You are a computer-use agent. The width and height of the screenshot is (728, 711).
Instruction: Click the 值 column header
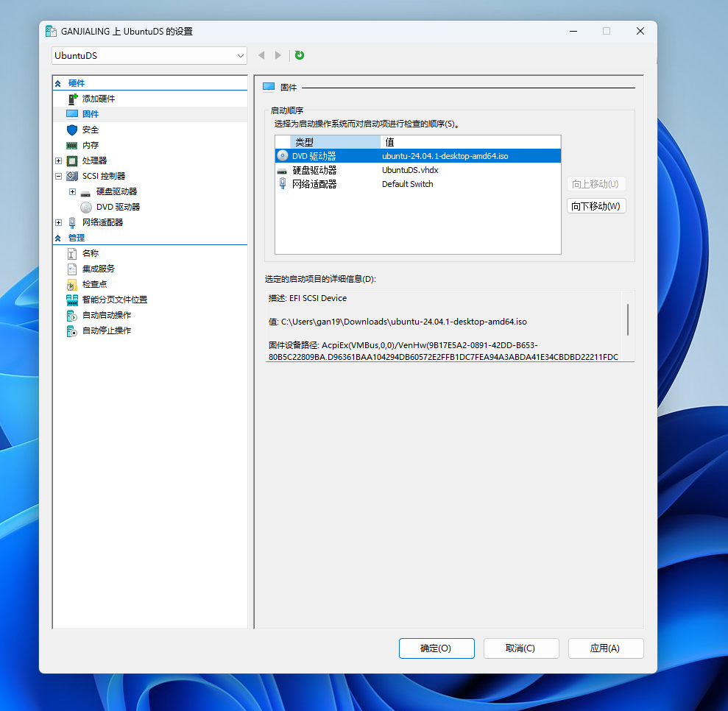click(470, 142)
